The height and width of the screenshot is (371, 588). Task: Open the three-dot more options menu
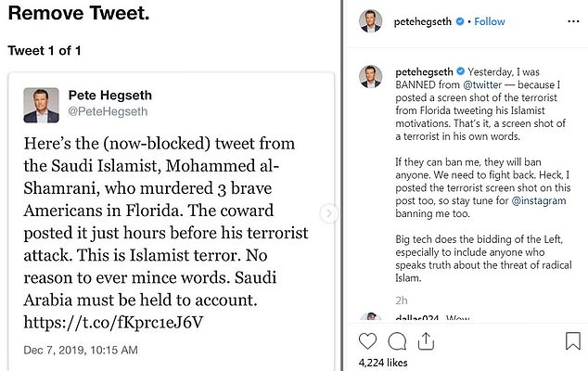pos(574,21)
